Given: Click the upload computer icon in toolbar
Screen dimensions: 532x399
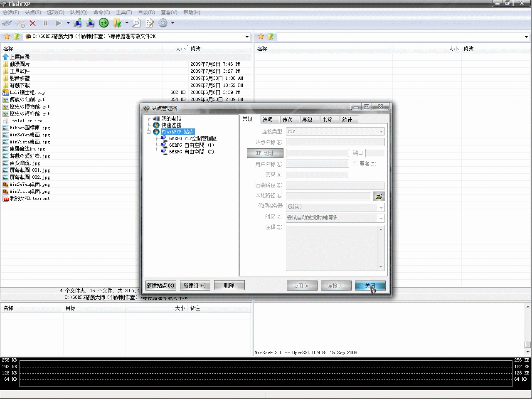Looking at the screenshot, I should [x=78, y=23].
